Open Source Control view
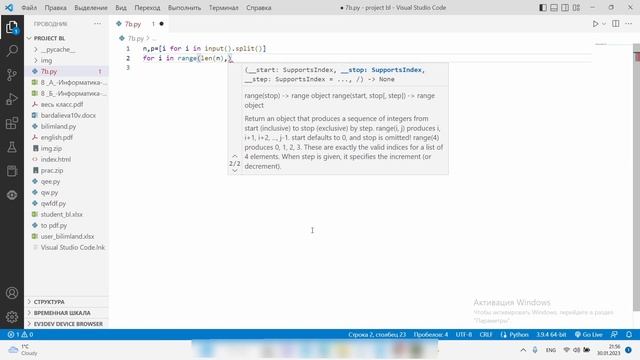 point(12,75)
